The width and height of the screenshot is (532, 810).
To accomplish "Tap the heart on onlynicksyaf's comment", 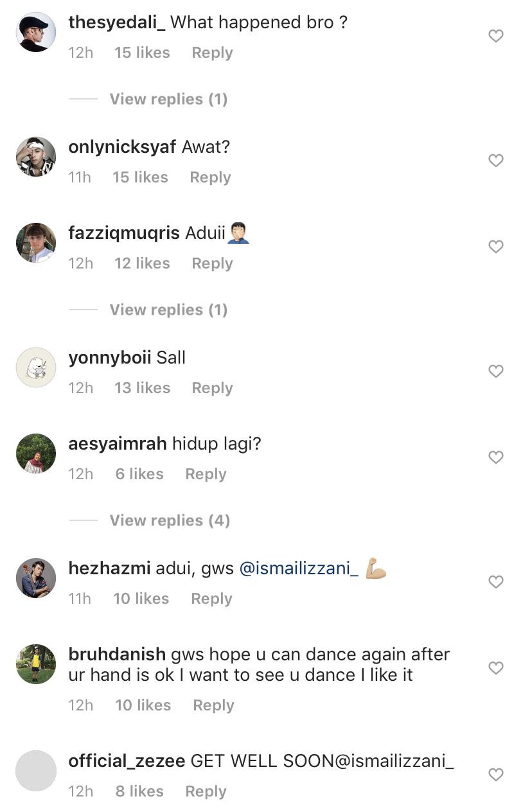I will click(x=495, y=161).
